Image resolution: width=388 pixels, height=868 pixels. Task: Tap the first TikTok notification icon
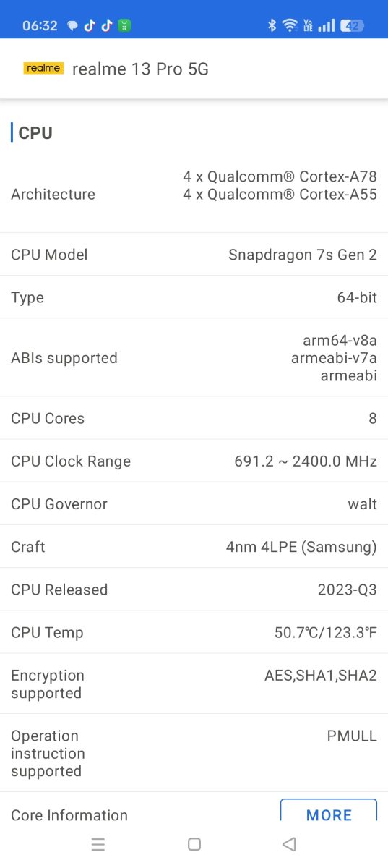pos(90,25)
